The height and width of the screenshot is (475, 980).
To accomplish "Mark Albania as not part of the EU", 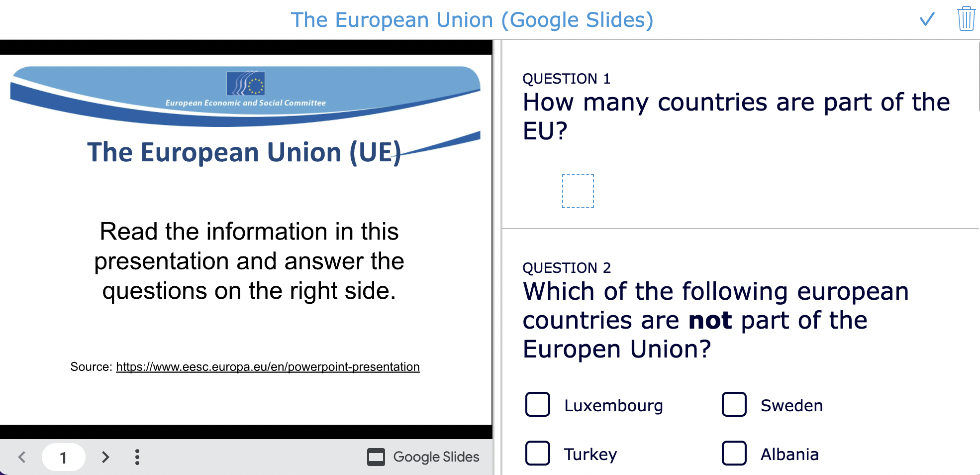I will [733, 454].
